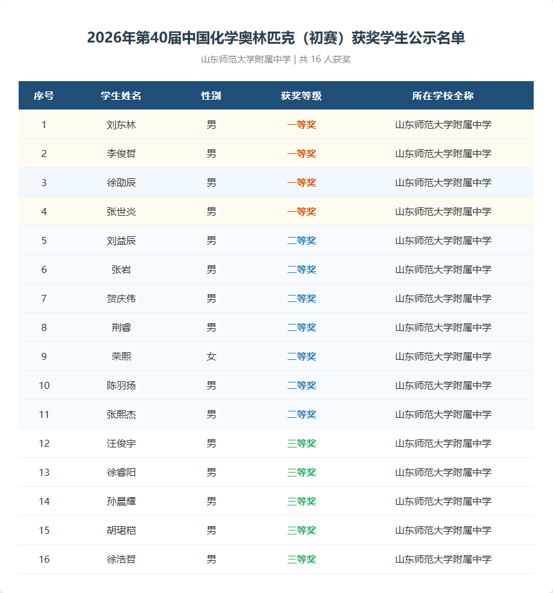This screenshot has height=593, width=553.
Task: Click serial number 13 in the 序号 column
Action: coord(44,472)
